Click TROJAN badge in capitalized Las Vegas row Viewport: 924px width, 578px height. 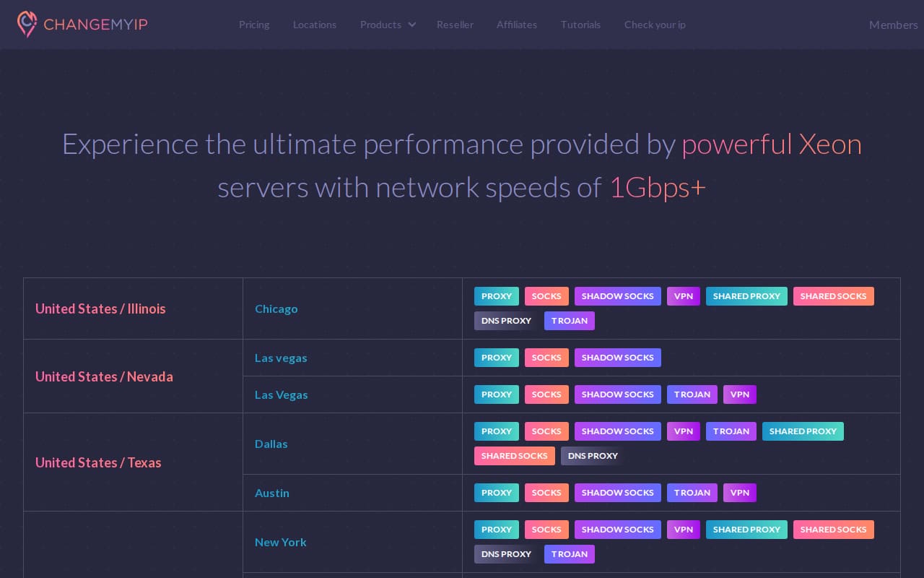pyautogui.click(x=692, y=394)
